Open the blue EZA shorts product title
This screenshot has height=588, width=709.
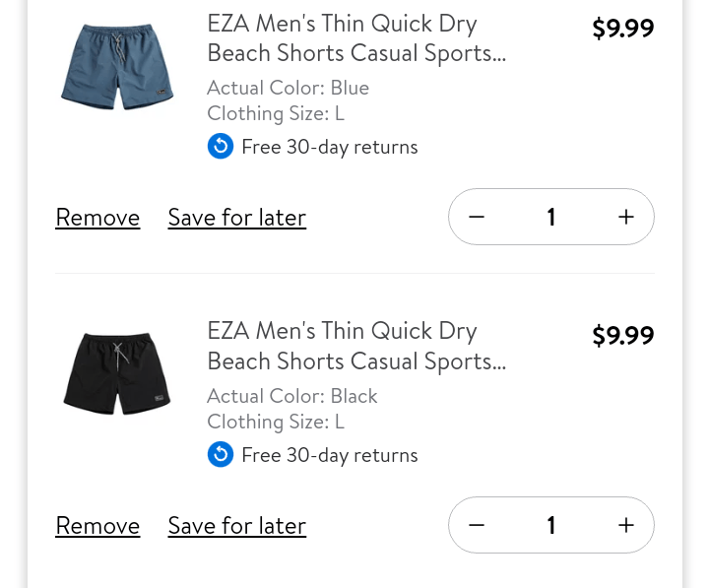pyautogui.click(x=355, y=38)
